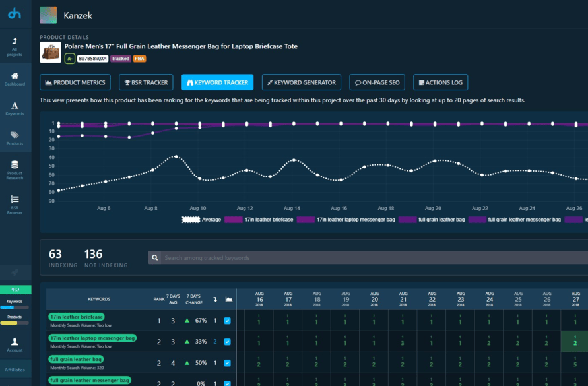Screen dimensions: 588x386
Task: Switch to the BSR Tracker tab
Action: (146, 82)
